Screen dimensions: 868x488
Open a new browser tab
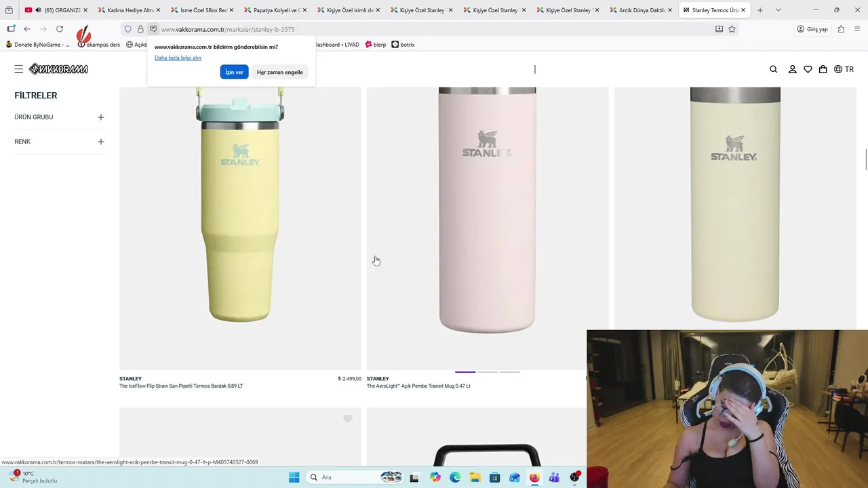click(x=759, y=10)
